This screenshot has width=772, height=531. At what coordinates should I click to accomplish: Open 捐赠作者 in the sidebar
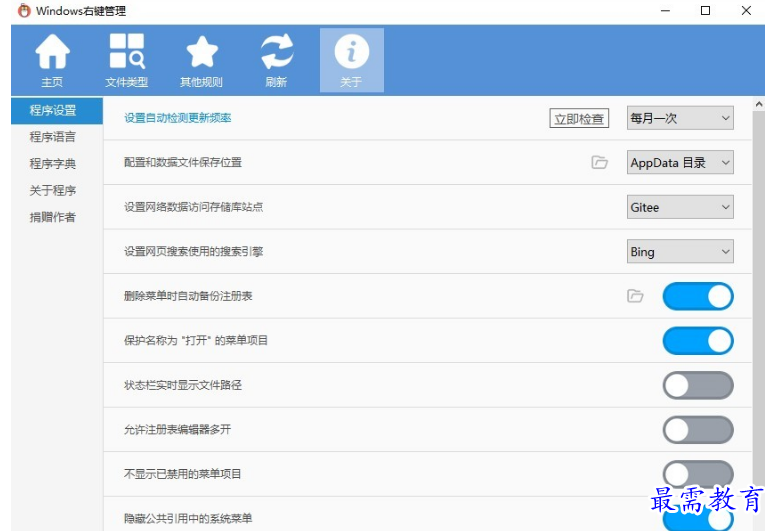pyautogui.click(x=53, y=217)
